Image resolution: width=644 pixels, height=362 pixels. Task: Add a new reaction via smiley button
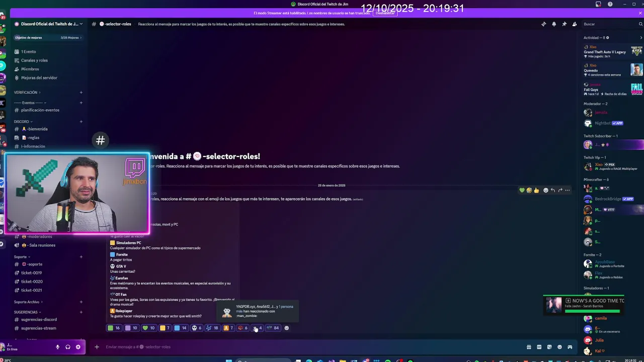click(x=287, y=328)
